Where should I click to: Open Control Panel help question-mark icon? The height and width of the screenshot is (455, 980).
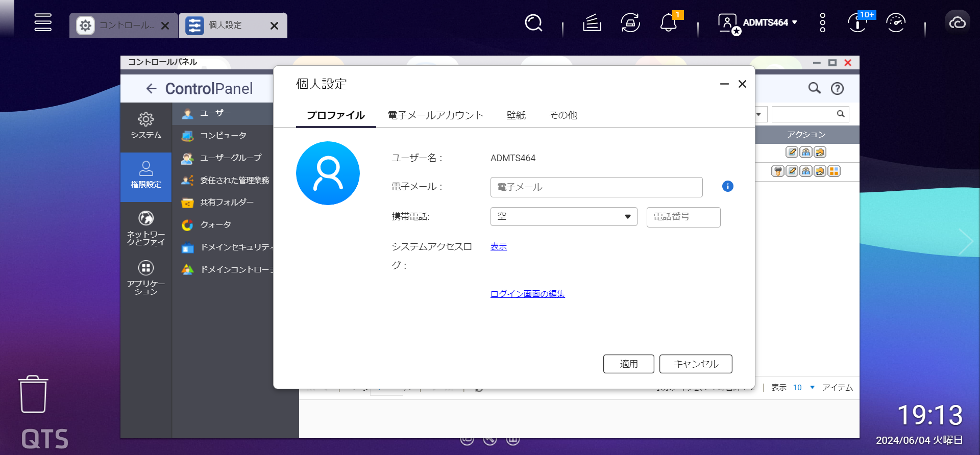(837, 89)
